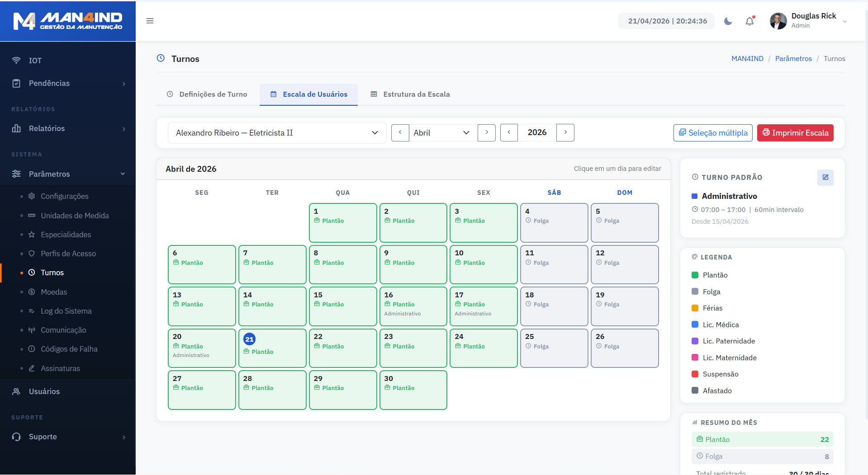Image resolution: width=868 pixels, height=475 pixels.
Task: Advance to next year arrow
Action: click(565, 132)
